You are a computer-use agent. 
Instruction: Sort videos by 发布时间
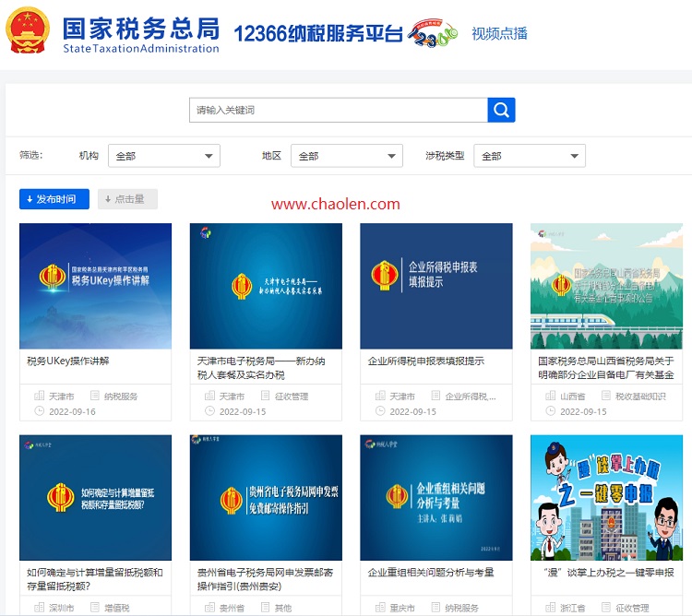[54, 199]
